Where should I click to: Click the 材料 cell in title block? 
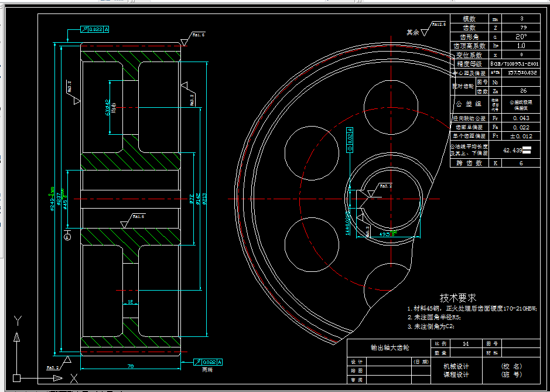tap(492, 353)
